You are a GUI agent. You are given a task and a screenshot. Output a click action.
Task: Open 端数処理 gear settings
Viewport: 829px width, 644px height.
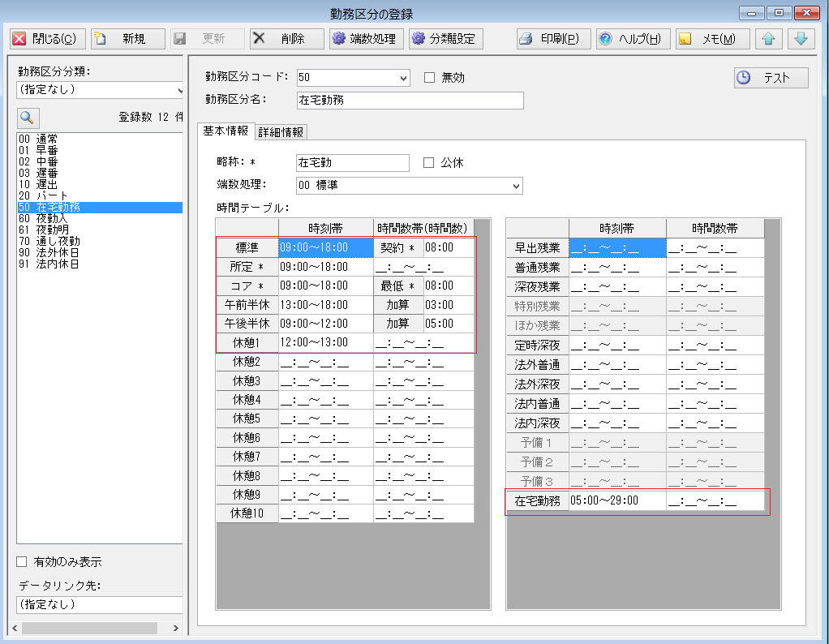pos(338,39)
